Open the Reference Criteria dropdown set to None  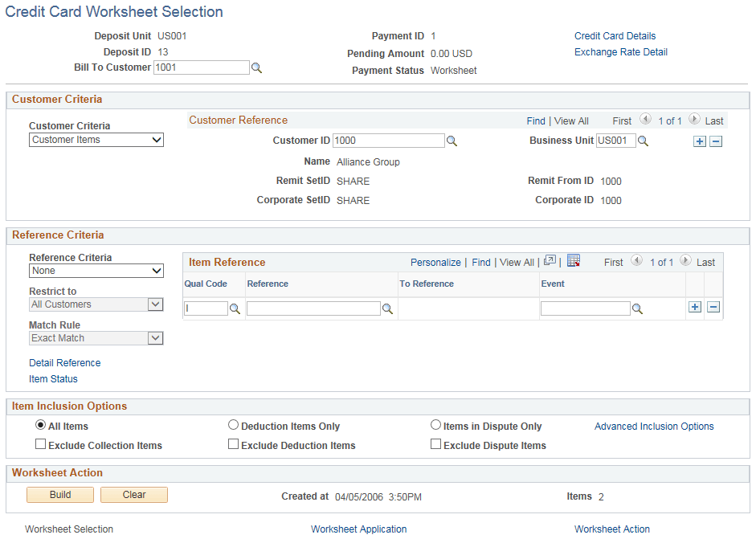[x=96, y=271]
